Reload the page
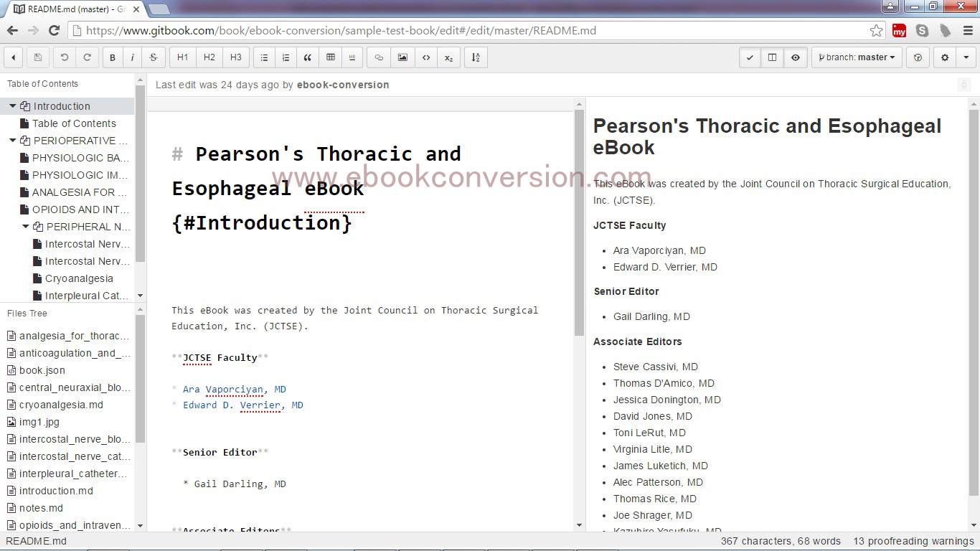The height and width of the screenshot is (551, 980). [x=54, y=31]
